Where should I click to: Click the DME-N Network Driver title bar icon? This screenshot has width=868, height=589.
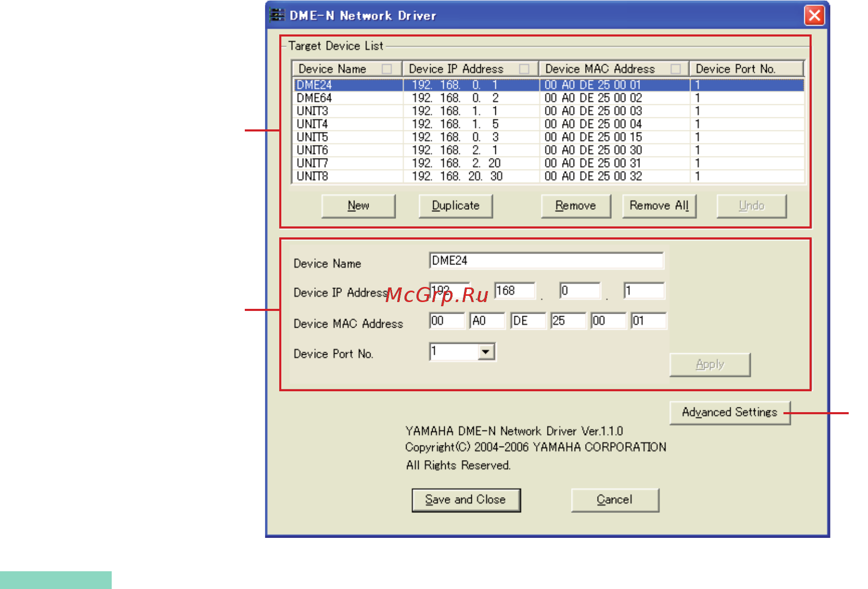point(277,15)
